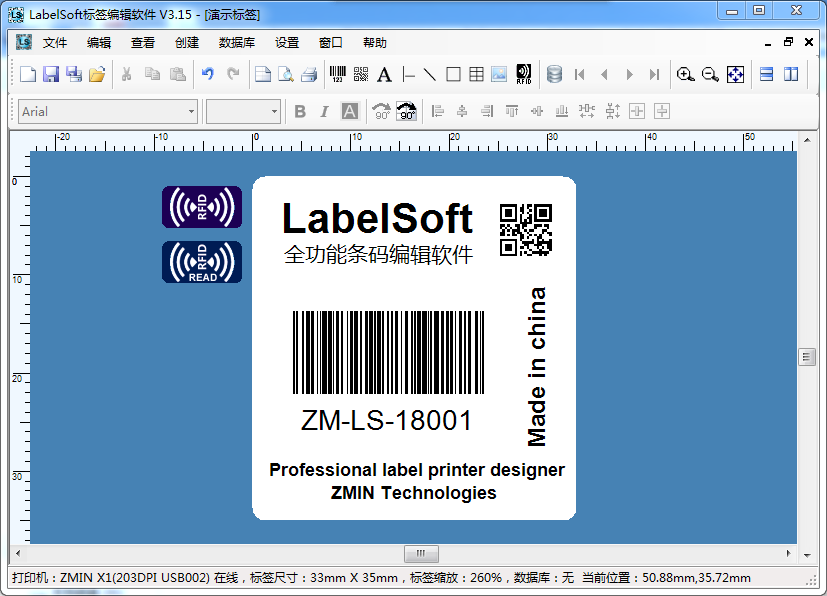
Task: Select the 'ZMIN Technologies' text line
Action: point(414,493)
